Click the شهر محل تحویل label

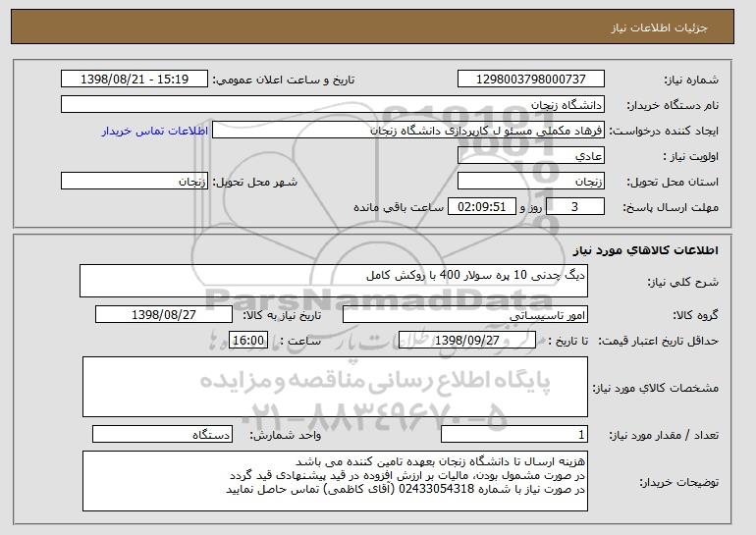(x=255, y=182)
